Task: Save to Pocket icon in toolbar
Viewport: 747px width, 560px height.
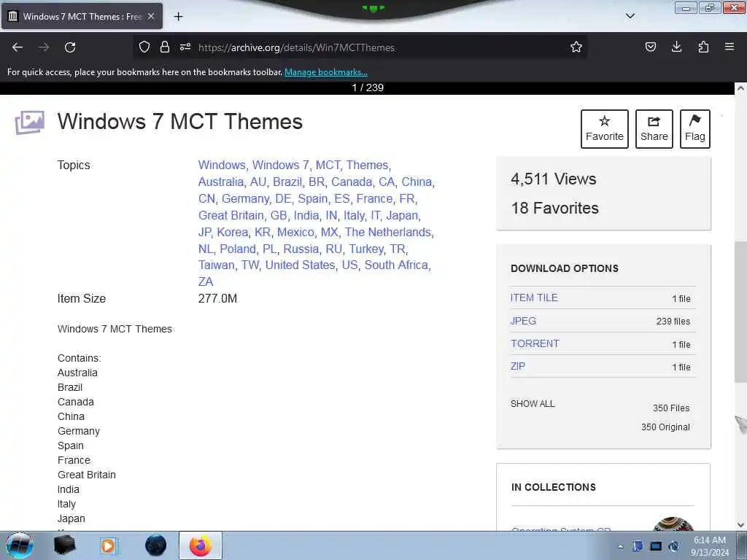Action: [x=650, y=47]
